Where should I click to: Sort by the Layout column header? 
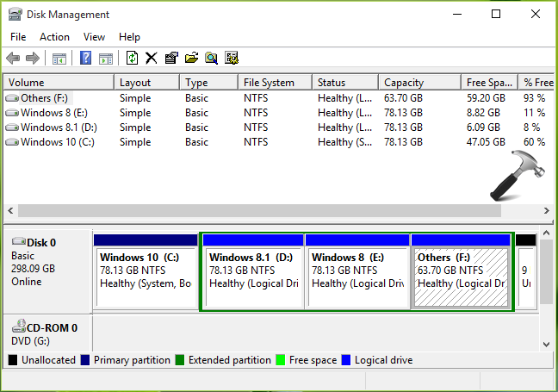pyautogui.click(x=146, y=83)
